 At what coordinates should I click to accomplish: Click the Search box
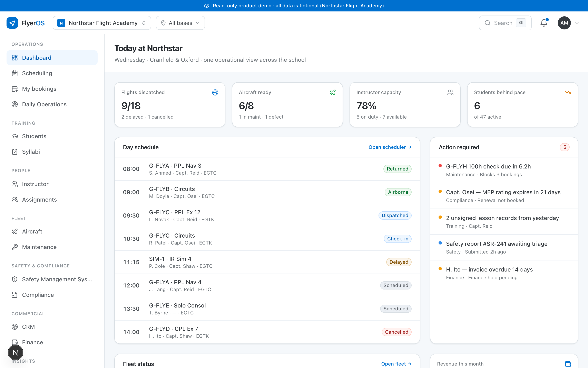point(505,23)
